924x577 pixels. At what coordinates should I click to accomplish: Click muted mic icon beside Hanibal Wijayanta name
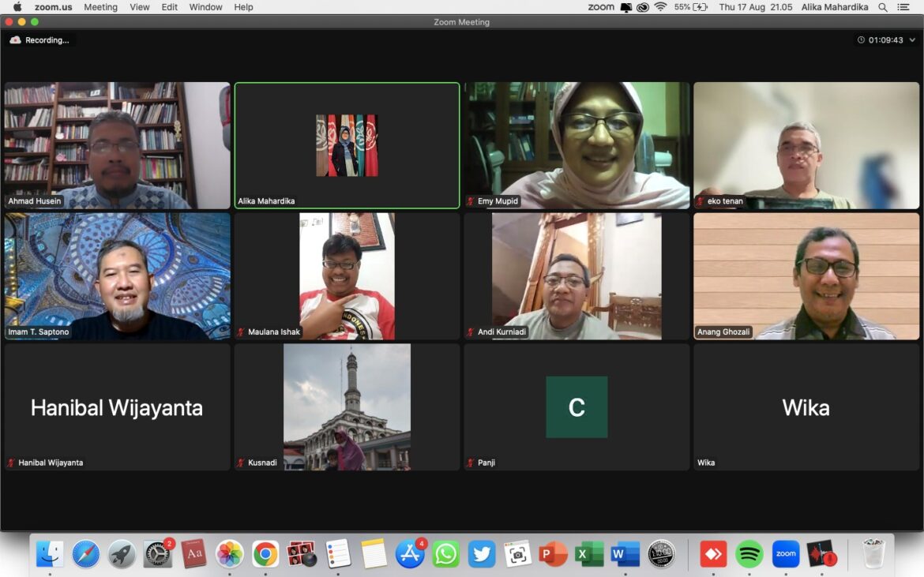click(x=11, y=463)
